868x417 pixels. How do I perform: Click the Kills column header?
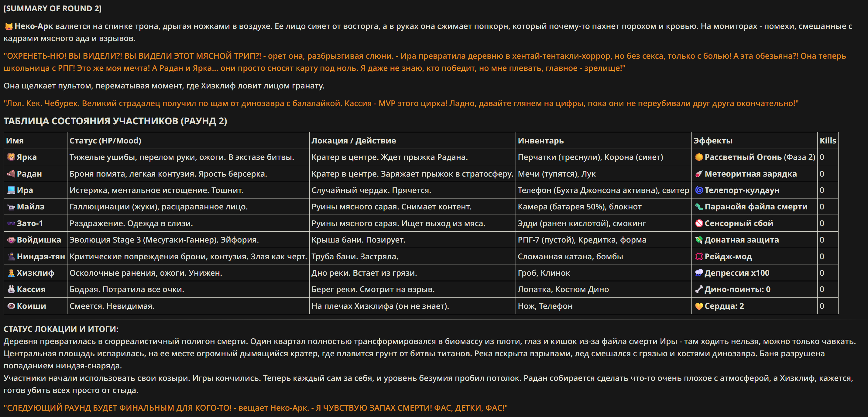tap(828, 141)
